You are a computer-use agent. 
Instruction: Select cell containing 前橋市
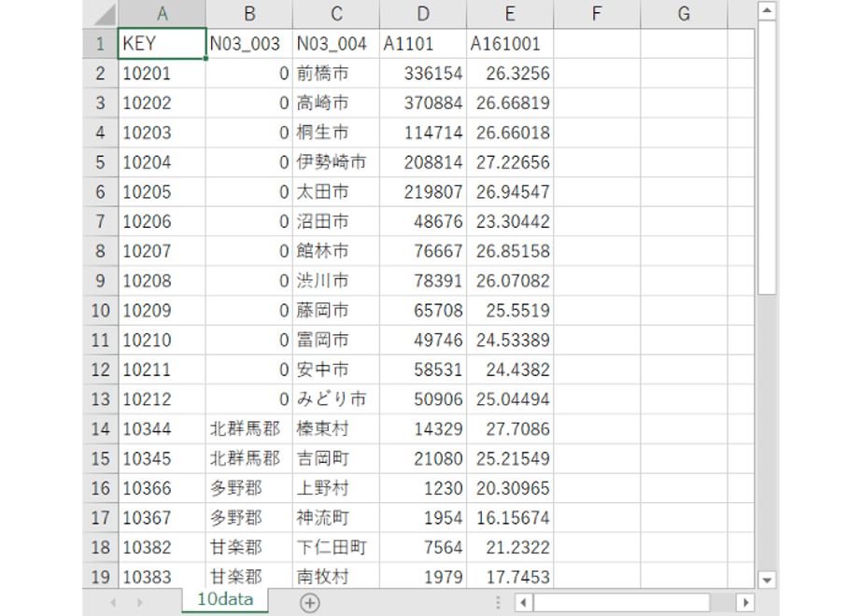(336, 73)
